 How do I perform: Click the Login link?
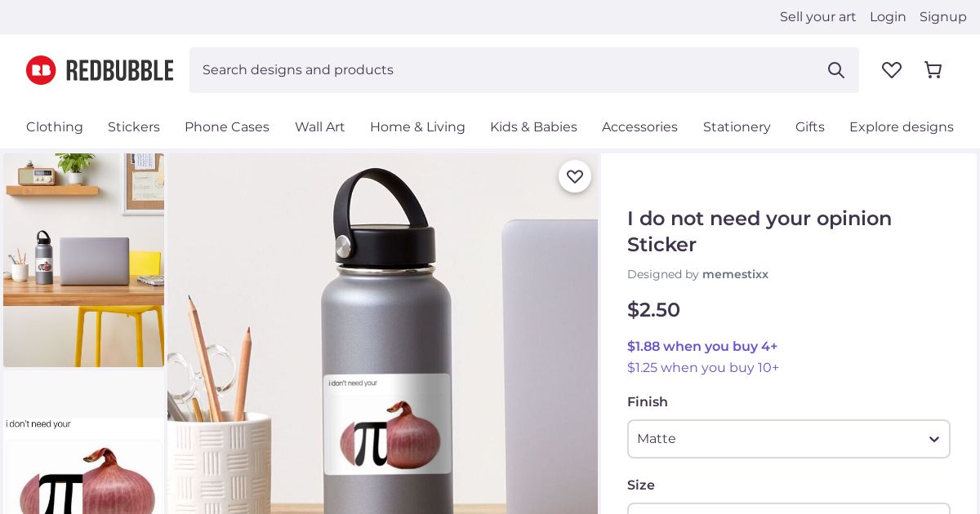pos(888,17)
